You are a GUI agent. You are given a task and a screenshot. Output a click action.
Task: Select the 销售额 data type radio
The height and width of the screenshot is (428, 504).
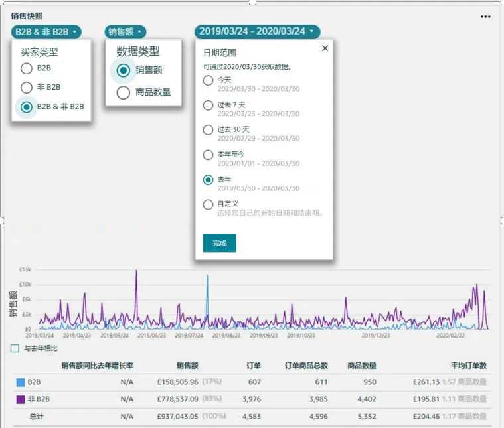click(x=124, y=70)
